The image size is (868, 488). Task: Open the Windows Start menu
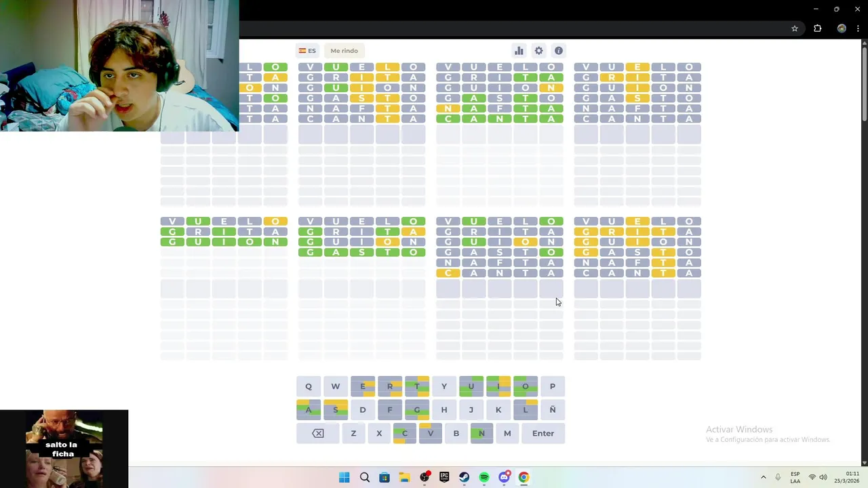(x=344, y=477)
